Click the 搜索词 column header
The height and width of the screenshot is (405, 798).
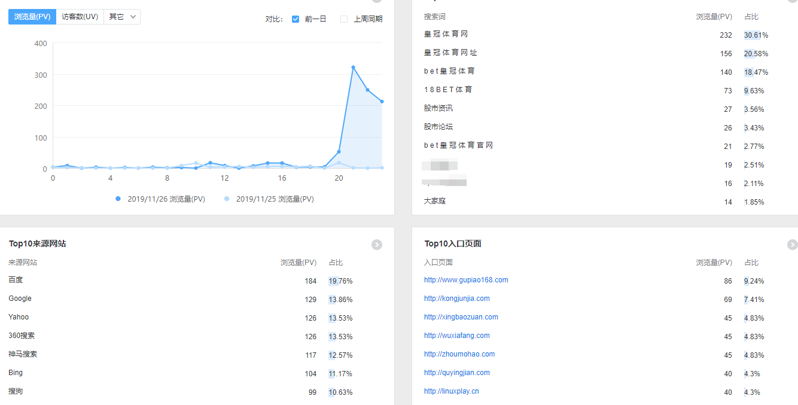click(435, 17)
